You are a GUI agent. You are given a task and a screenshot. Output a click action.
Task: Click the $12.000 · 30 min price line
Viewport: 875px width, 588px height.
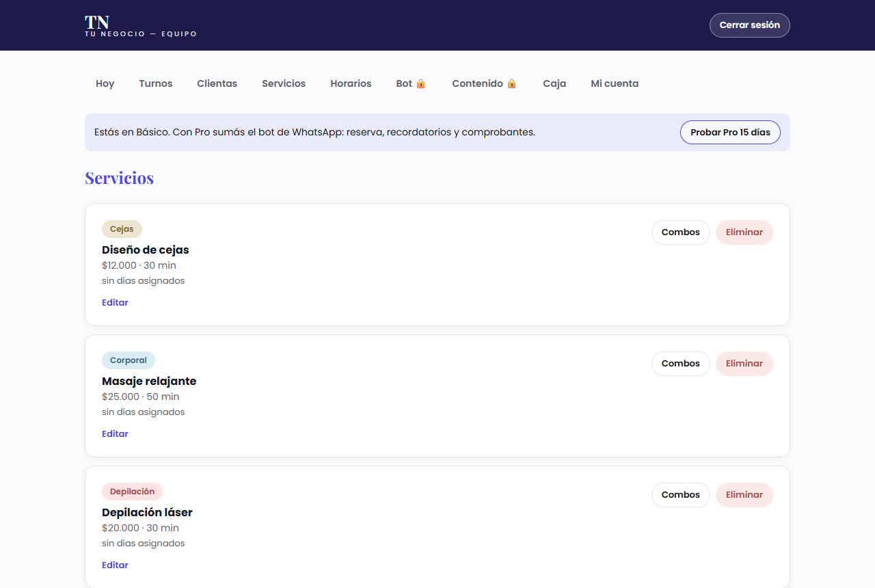pyautogui.click(x=139, y=265)
